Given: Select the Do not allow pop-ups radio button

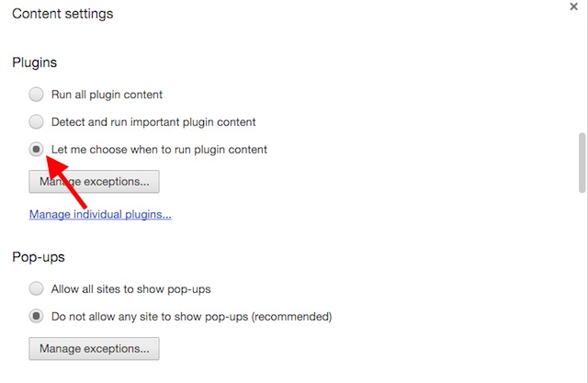Looking at the screenshot, I should [37, 316].
